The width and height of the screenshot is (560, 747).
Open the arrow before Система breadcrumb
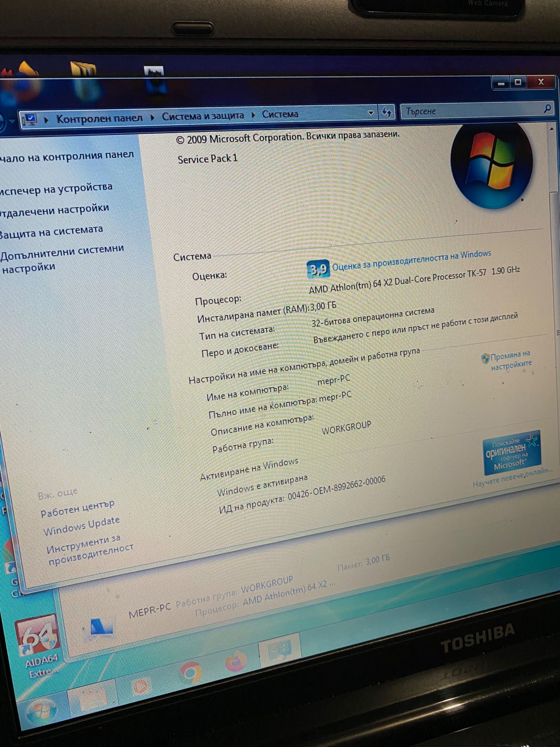253,115
